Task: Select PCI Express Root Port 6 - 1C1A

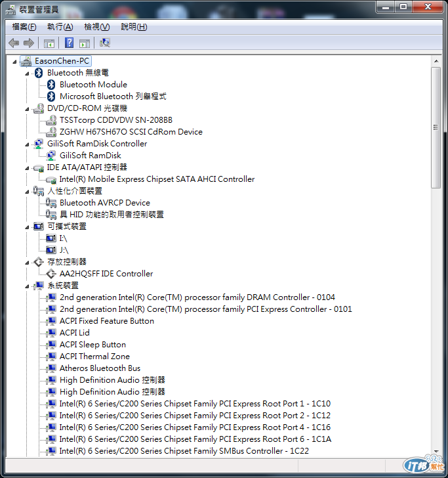Action: click(195, 439)
